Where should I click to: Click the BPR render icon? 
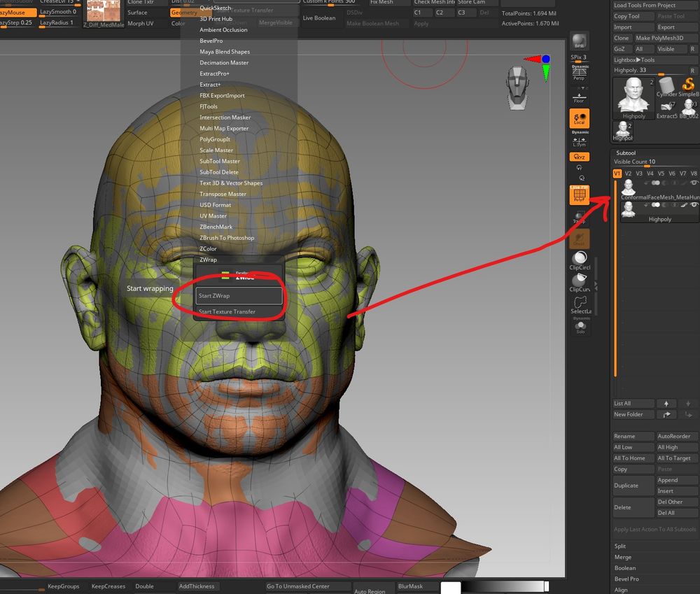[x=580, y=41]
